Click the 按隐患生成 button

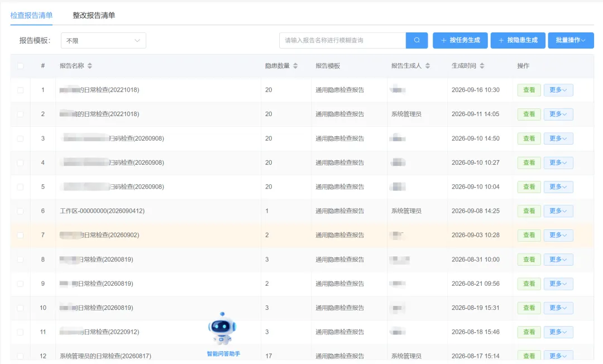click(x=518, y=40)
